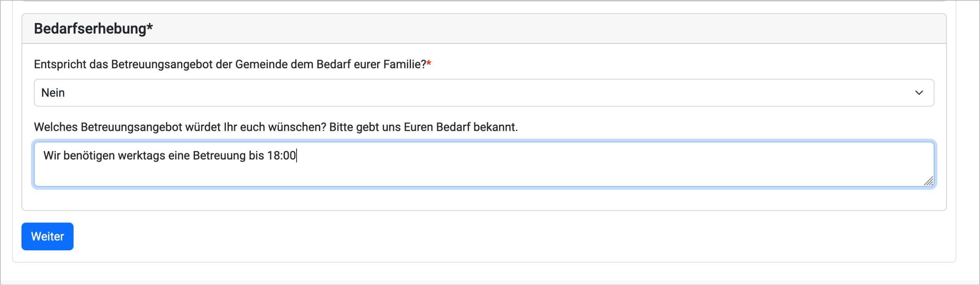This screenshot has height=285, width=980.
Task: Open the Nein dropdown for Betreuungsangebot
Action: point(484,93)
